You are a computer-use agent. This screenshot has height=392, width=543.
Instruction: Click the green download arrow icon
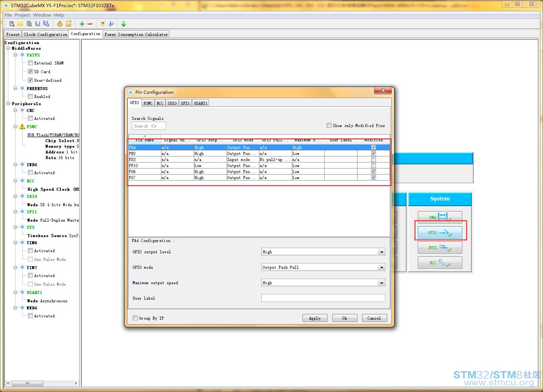[124, 24]
